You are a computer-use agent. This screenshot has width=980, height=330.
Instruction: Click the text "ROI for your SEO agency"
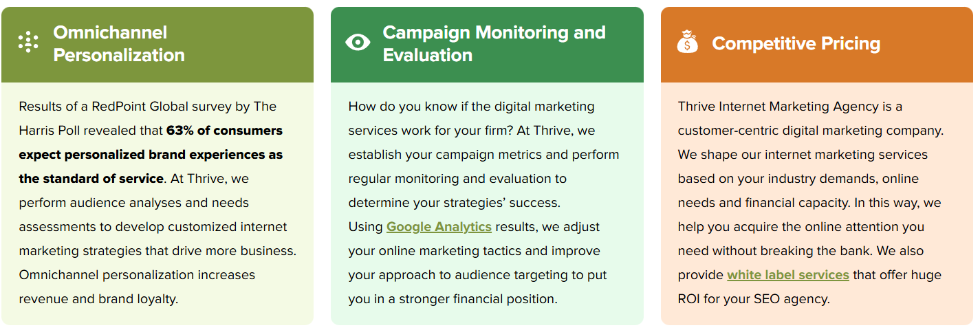[754, 299]
